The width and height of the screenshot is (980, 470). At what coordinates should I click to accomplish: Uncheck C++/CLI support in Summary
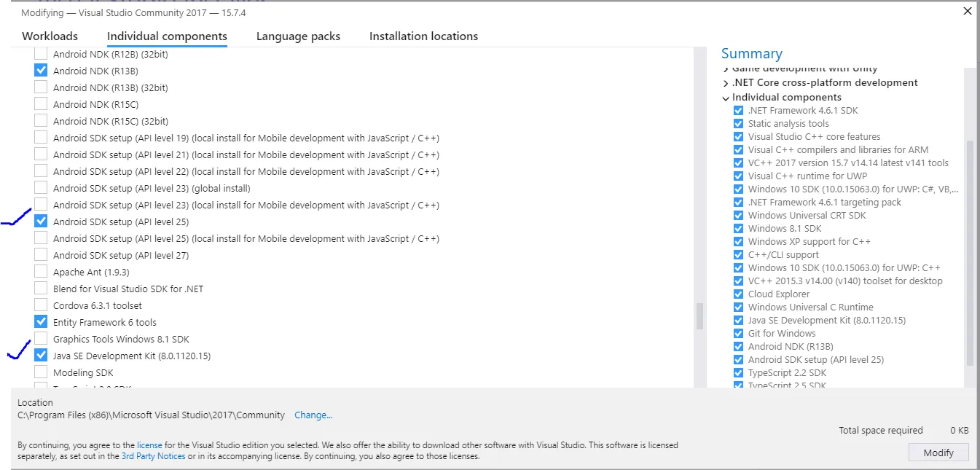738,255
